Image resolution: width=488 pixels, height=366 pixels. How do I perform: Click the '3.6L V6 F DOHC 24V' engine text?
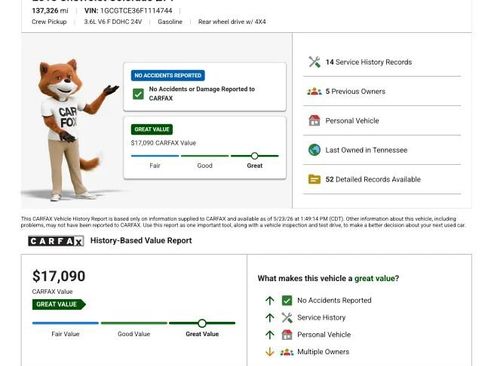[113, 22]
